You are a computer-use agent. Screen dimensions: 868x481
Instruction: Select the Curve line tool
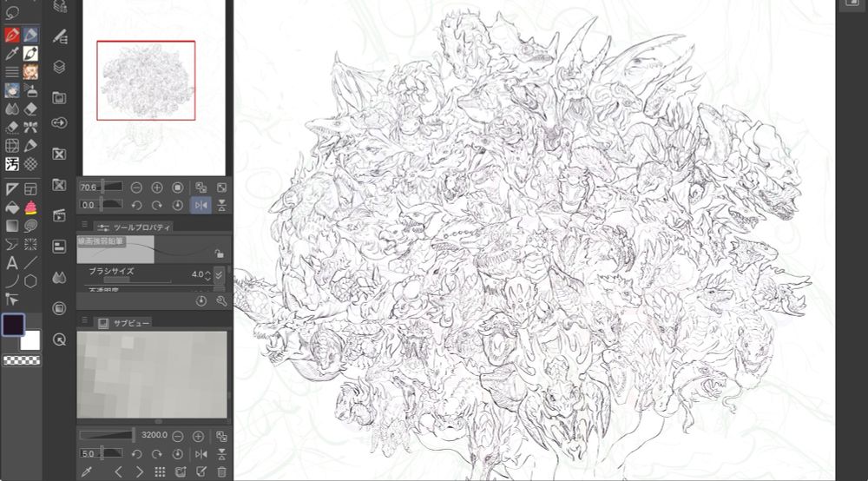(11, 281)
